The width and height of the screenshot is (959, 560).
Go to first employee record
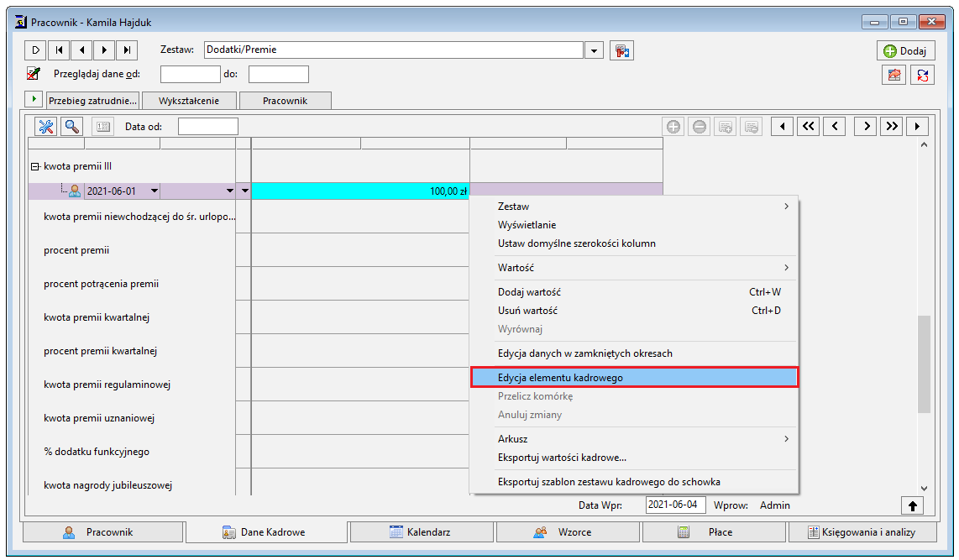(59, 50)
